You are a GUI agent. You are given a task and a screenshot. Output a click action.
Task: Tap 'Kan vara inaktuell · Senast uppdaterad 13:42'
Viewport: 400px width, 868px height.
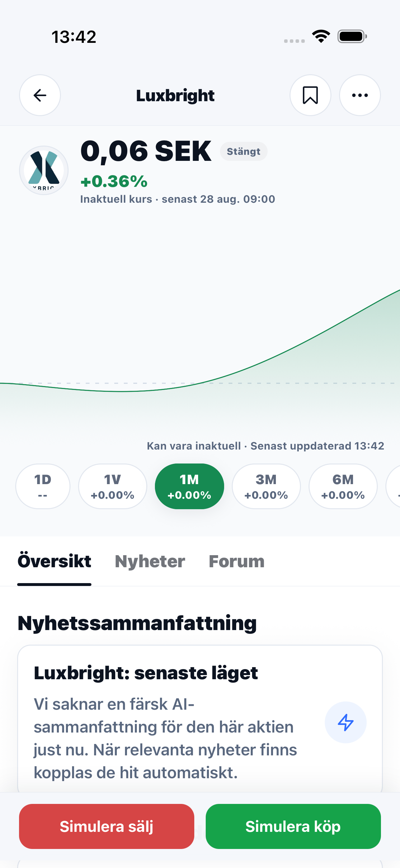tap(265, 446)
